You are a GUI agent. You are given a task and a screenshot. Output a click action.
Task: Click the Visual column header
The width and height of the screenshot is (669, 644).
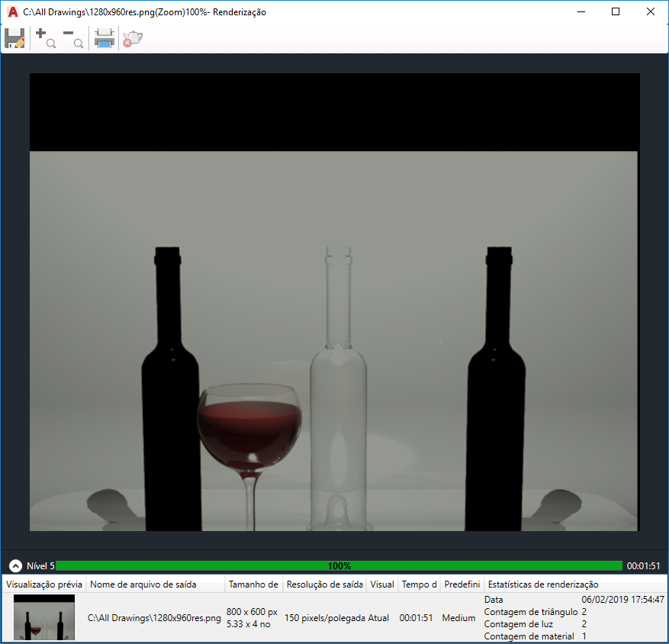pyautogui.click(x=382, y=584)
